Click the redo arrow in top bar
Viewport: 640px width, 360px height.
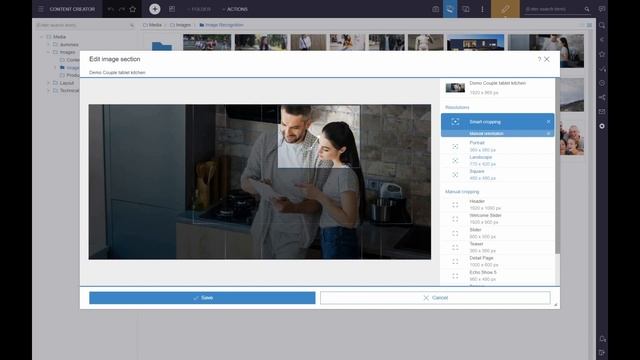[x=122, y=9]
